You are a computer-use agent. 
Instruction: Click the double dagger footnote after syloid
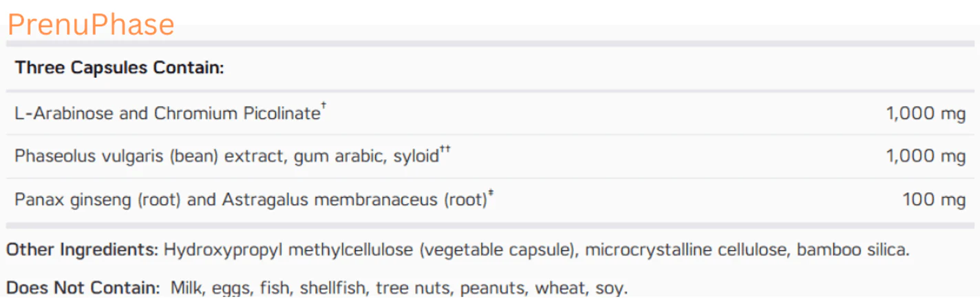click(x=445, y=150)
